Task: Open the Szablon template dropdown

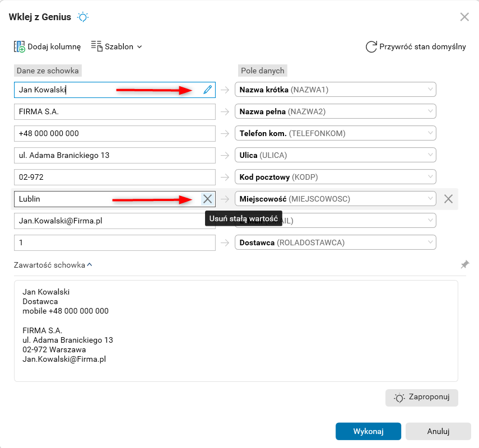Action: point(117,46)
